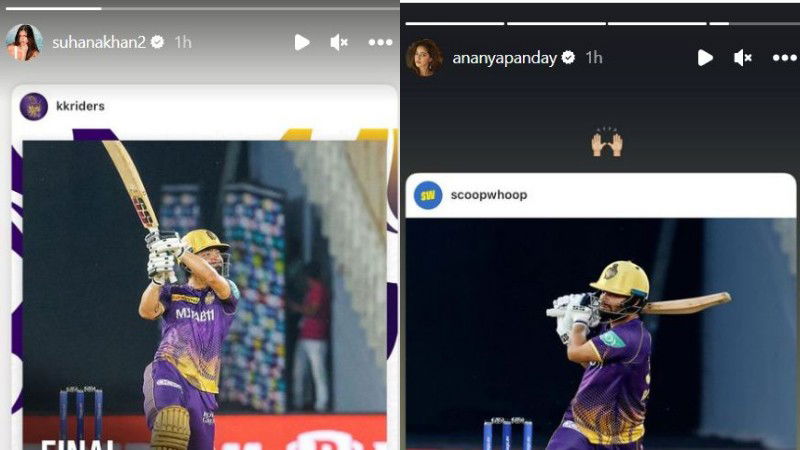Click the verified badge next to ananyapanday
The width and height of the screenshot is (800, 450).
568,58
